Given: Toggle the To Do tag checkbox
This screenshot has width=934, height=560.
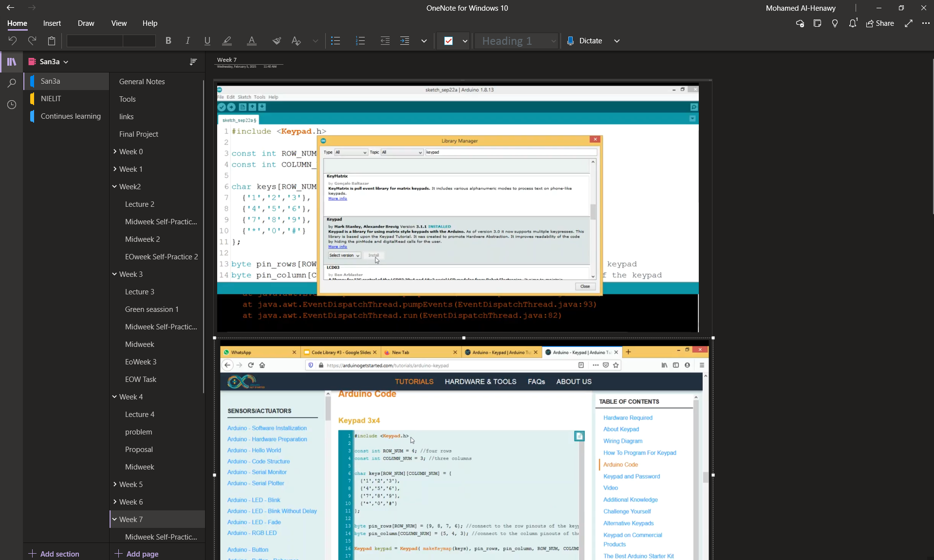Looking at the screenshot, I should (x=448, y=41).
